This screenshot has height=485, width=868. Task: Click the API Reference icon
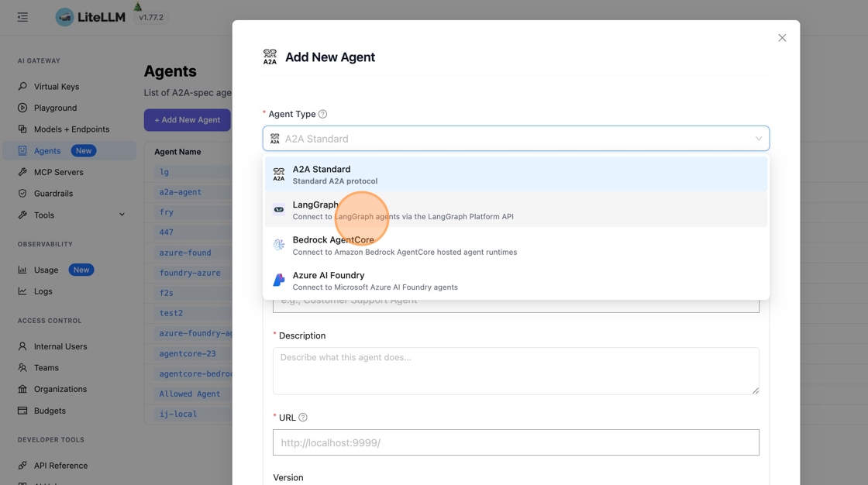point(22,466)
